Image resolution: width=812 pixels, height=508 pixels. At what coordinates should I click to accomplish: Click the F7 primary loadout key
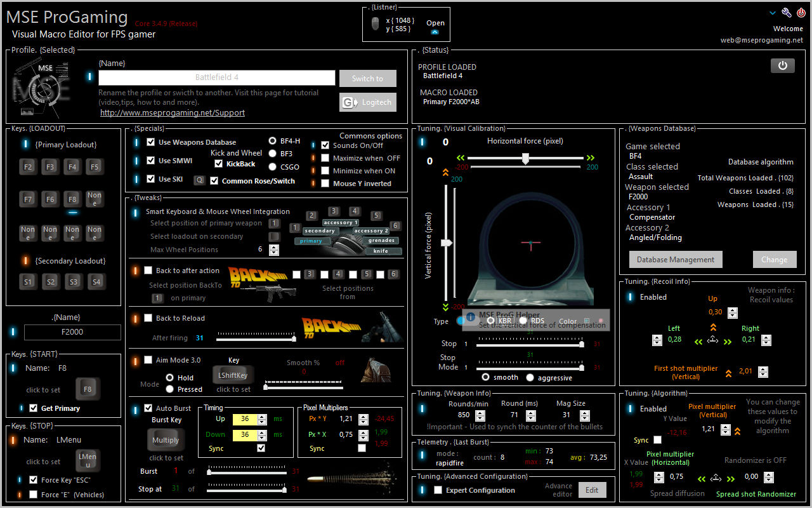point(28,199)
